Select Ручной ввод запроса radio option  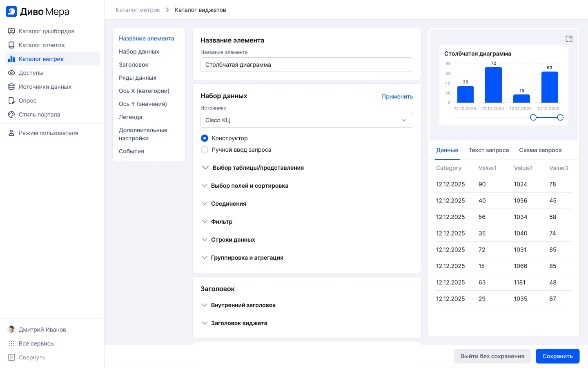(x=205, y=150)
